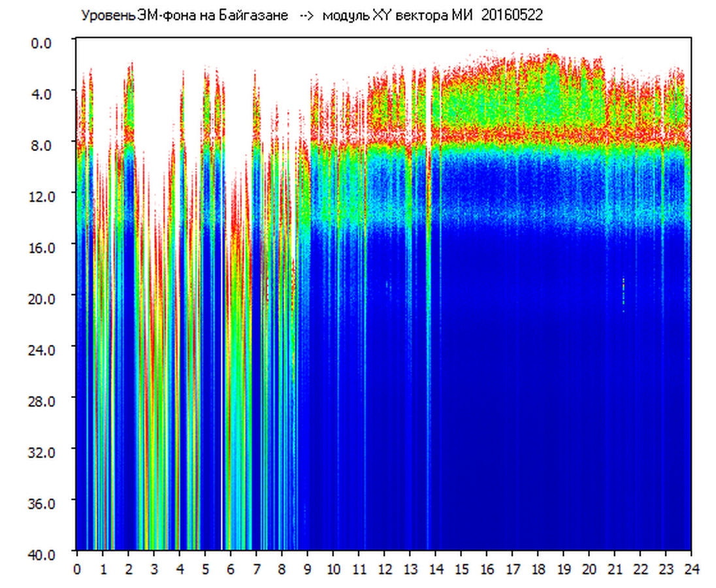This screenshot has height=588, width=716.
Task: Select hour 21 on the horizontal axis
Action: (x=614, y=569)
